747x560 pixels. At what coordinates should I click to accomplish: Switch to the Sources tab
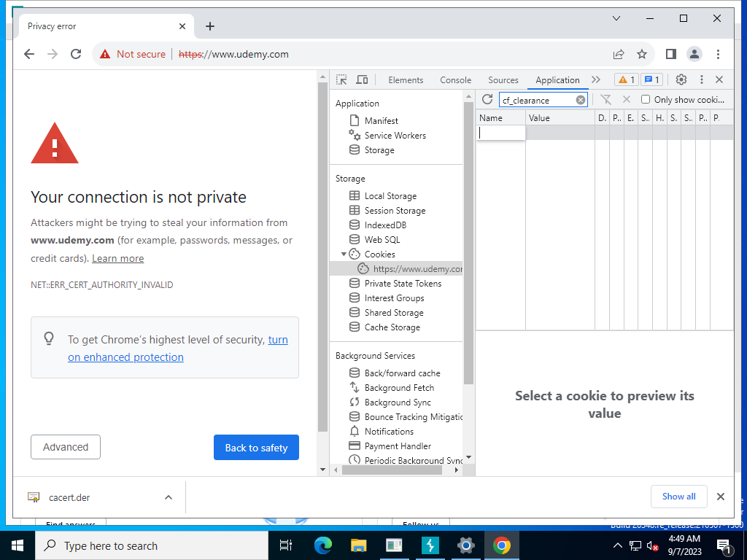coord(503,80)
